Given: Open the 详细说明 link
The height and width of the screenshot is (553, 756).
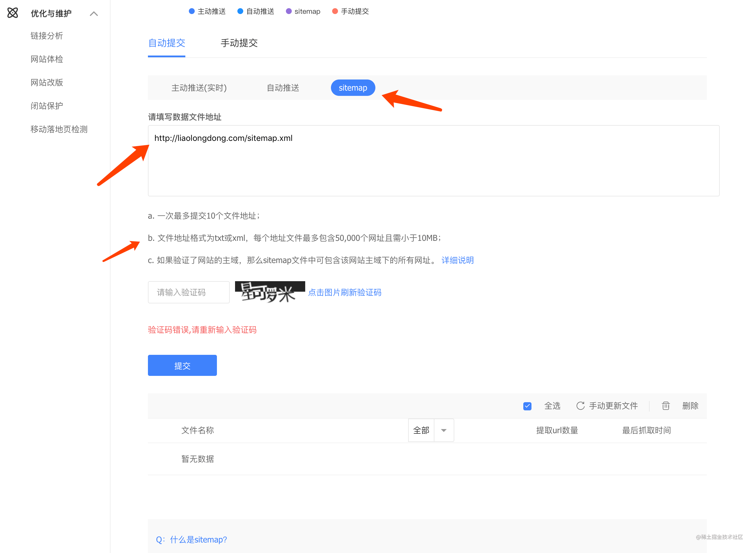Looking at the screenshot, I should [457, 260].
